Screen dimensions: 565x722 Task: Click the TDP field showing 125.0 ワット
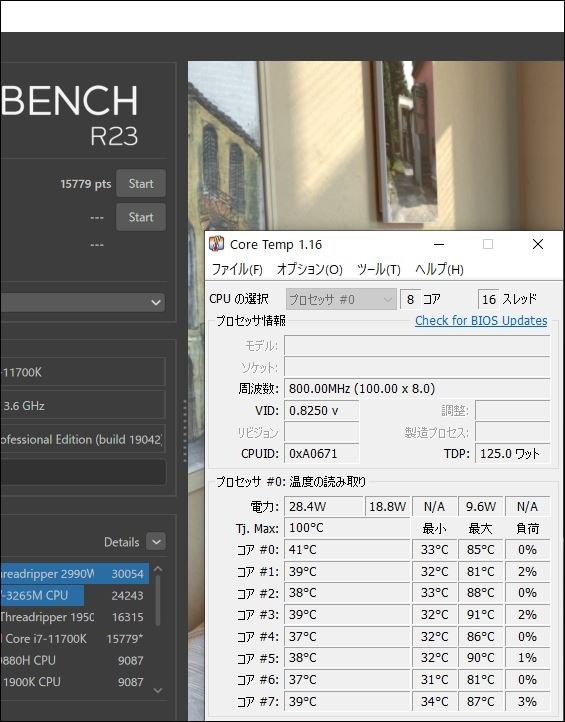point(513,454)
